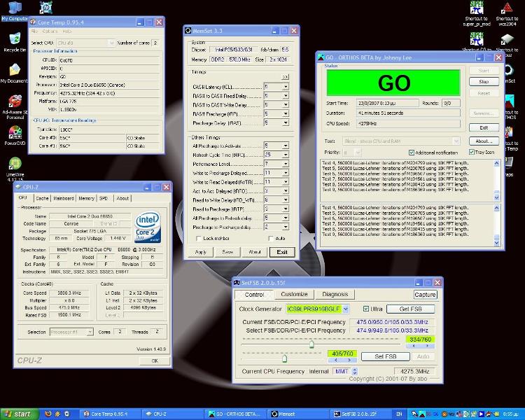Open Shortcut to super_pi_mod desktop icon
This screenshot has height=420, width=525.
(x=477, y=13)
